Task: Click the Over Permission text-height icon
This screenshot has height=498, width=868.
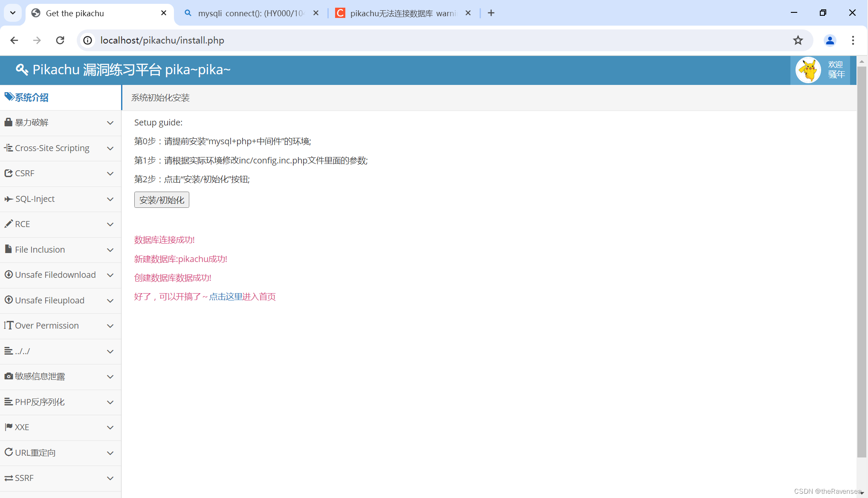Action: tap(9, 325)
